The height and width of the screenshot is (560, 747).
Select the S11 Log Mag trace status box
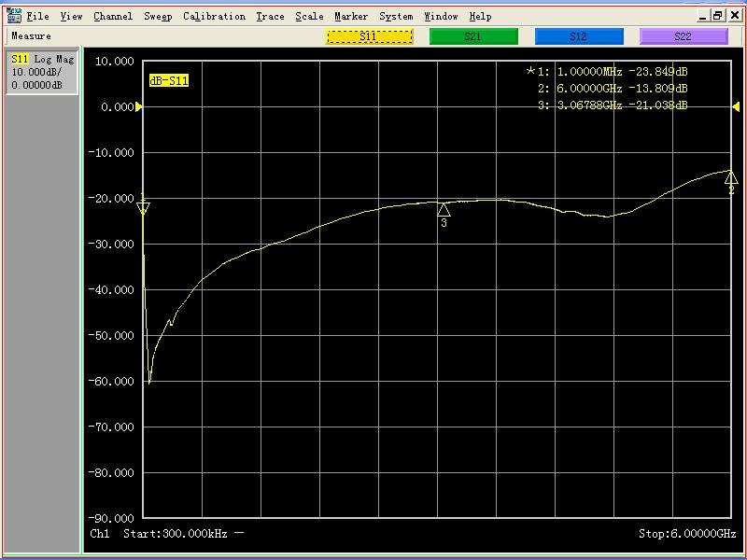click(42, 72)
